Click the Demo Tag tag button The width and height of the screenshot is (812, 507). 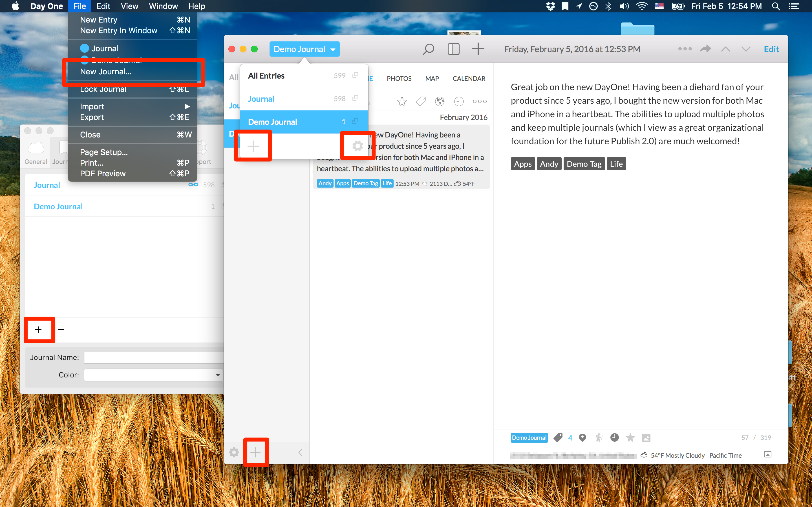coord(584,164)
